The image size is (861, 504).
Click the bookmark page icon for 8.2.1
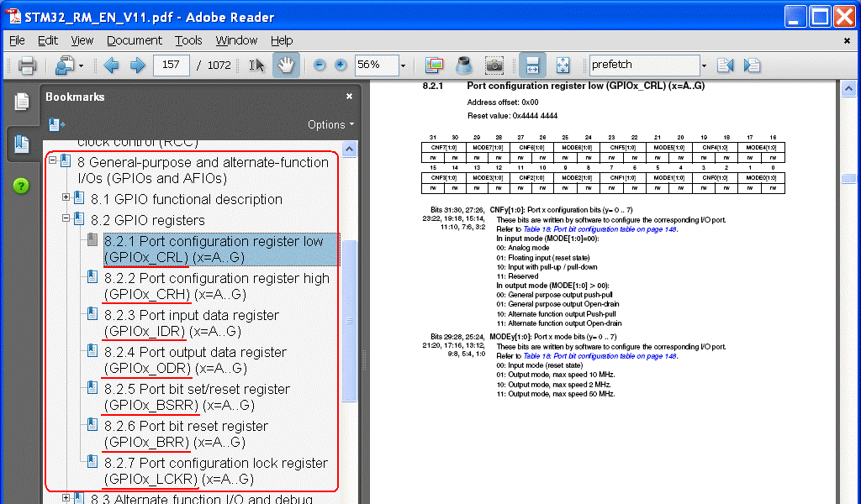[92, 239]
